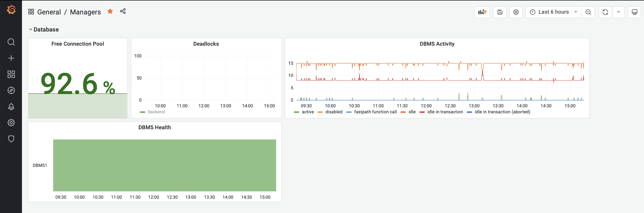Click the disabled series color swatch
Image resolution: width=644 pixels, height=213 pixels.
pyautogui.click(x=320, y=112)
